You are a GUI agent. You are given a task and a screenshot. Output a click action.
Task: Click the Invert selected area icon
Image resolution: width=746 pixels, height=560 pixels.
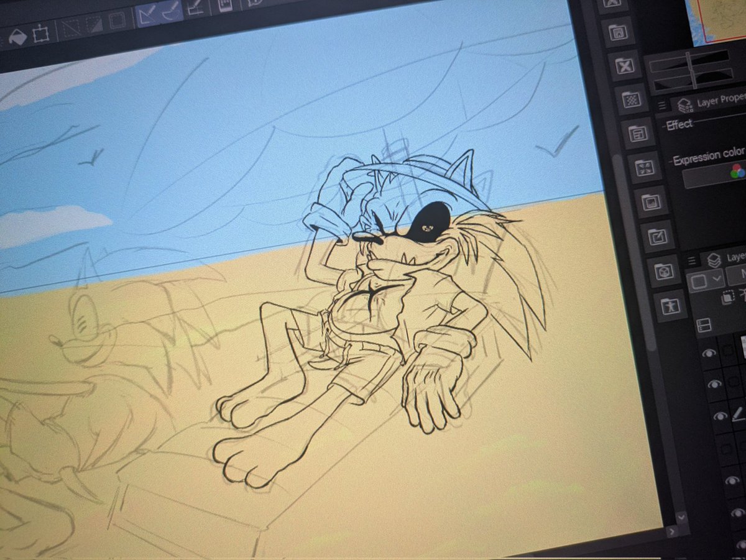(x=94, y=24)
